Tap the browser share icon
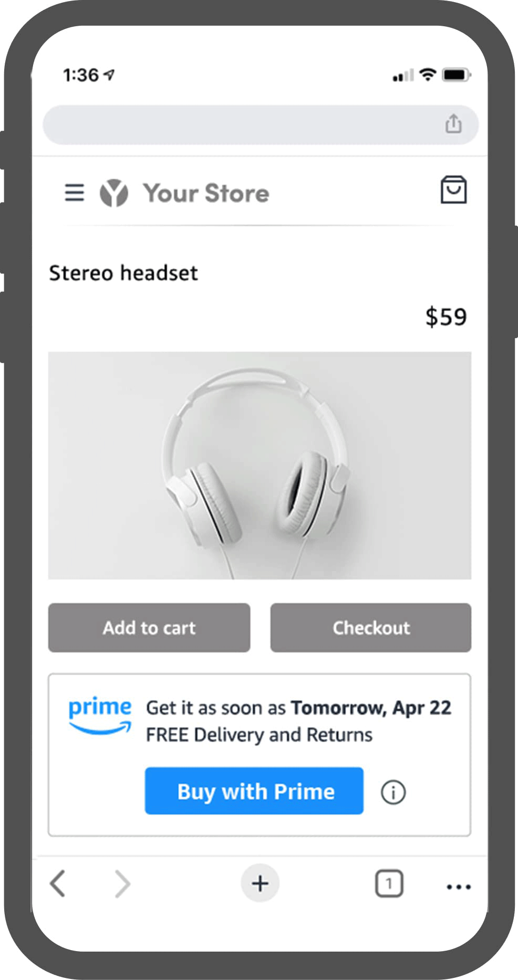 point(453,124)
